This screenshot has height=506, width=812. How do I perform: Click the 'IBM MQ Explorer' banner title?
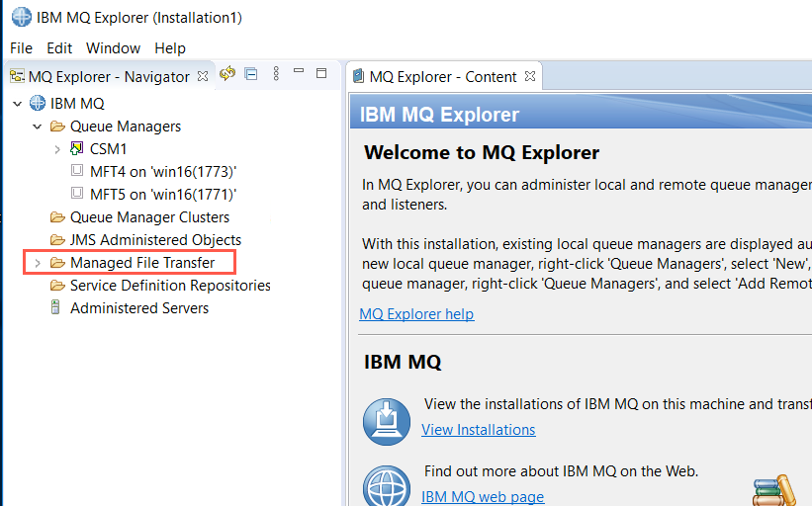[439, 115]
